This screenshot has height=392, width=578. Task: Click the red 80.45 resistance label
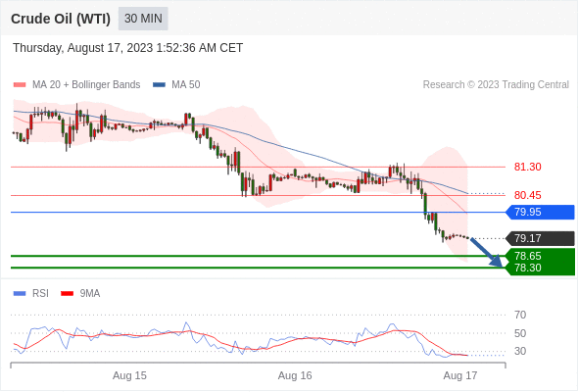[527, 195]
